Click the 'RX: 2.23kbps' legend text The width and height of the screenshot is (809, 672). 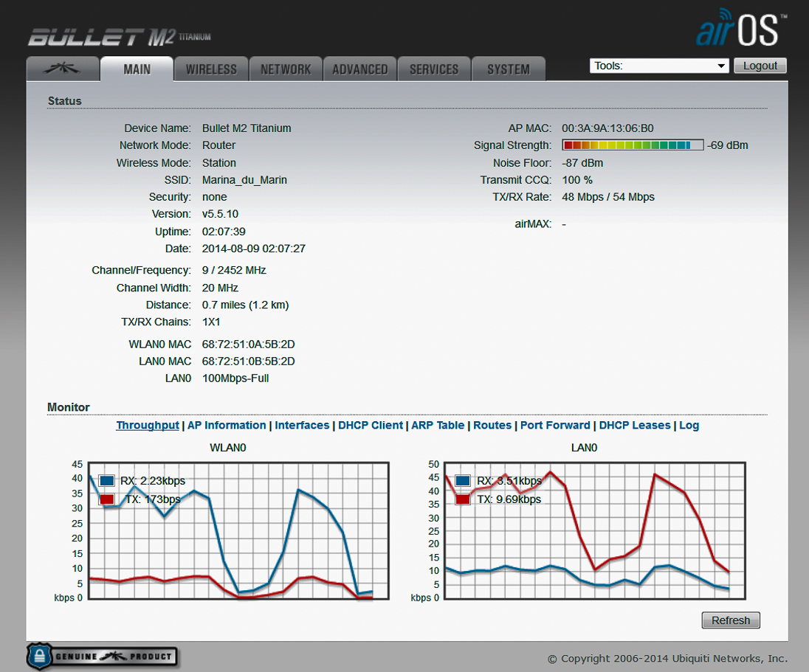[153, 481]
